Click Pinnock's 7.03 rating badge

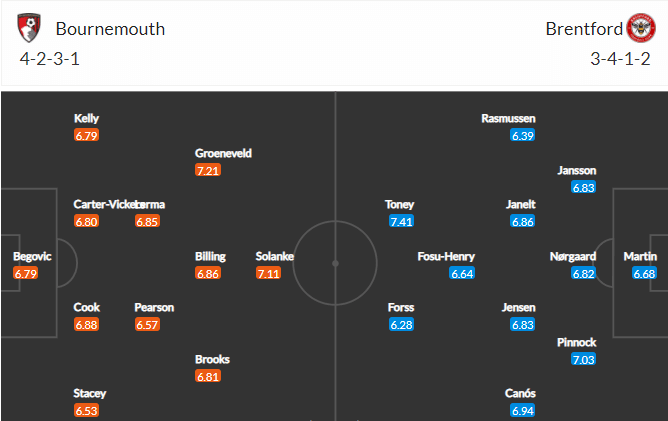click(583, 359)
